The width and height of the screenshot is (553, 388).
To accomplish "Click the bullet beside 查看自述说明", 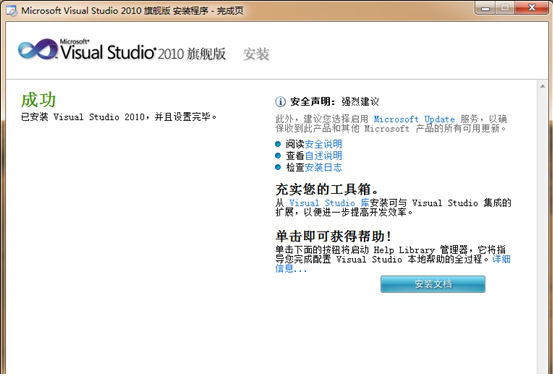I will [x=278, y=156].
